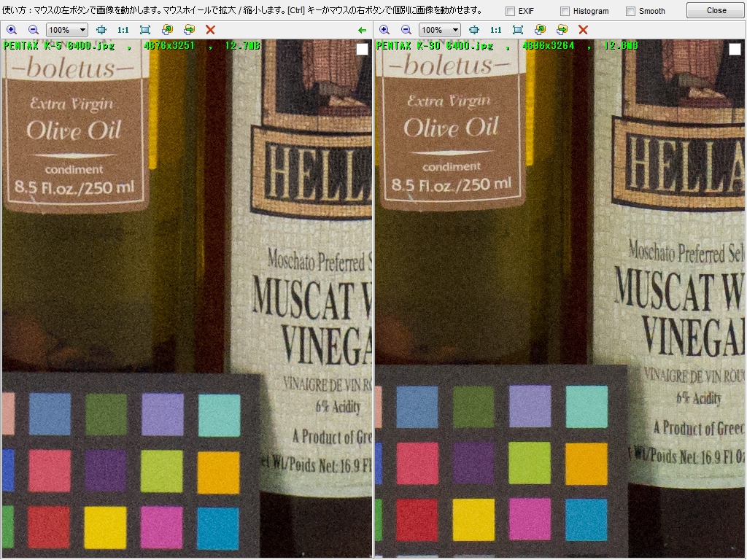Zoom out on the right K-30 image
Screen dimensions: 747x560
[406, 30]
